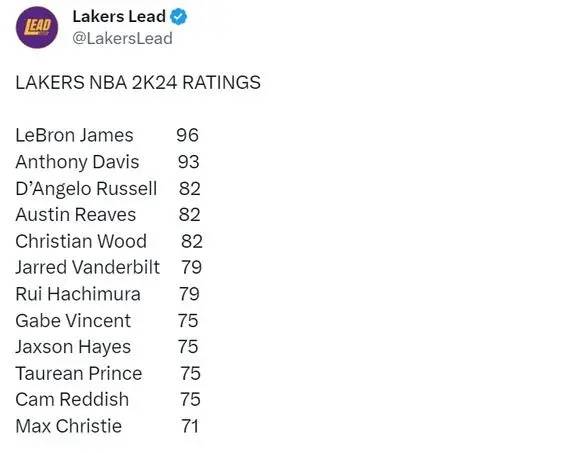Viewport: 583px width, 453px height.
Task: Open the Lakers Lead profile avatar
Action: point(37,28)
